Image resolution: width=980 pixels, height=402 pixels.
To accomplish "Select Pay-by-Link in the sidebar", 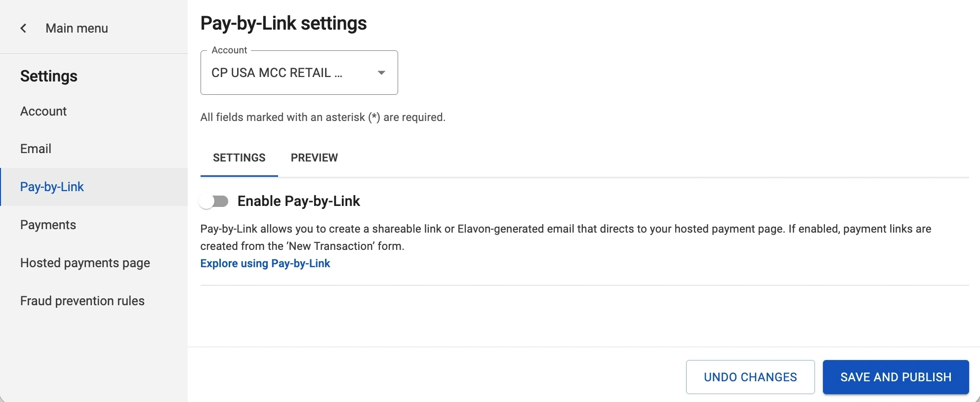I will point(52,187).
